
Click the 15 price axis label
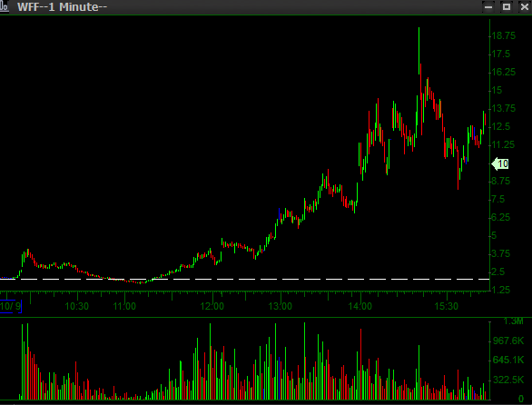[x=498, y=90]
